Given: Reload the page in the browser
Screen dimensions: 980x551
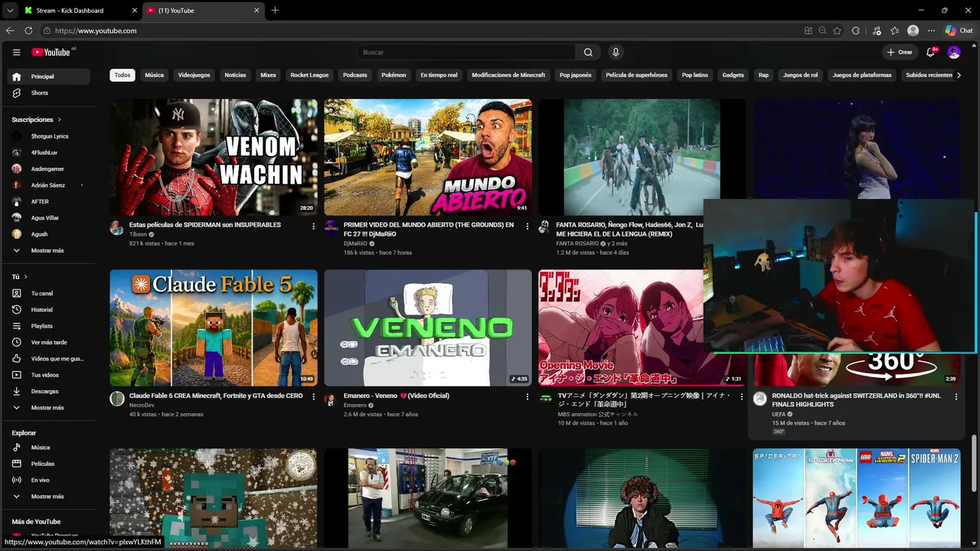Looking at the screenshot, I should (x=28, y=31).
